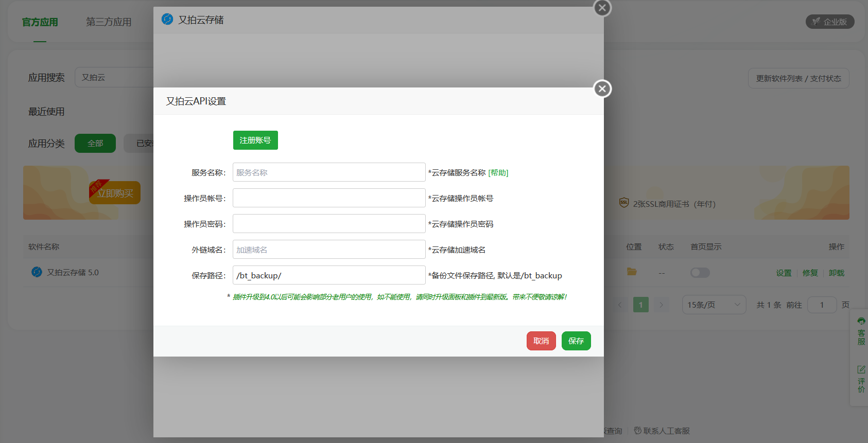Click the 又拍云存储 logo icon in title
868x443 pixels.
pos(167,20)
